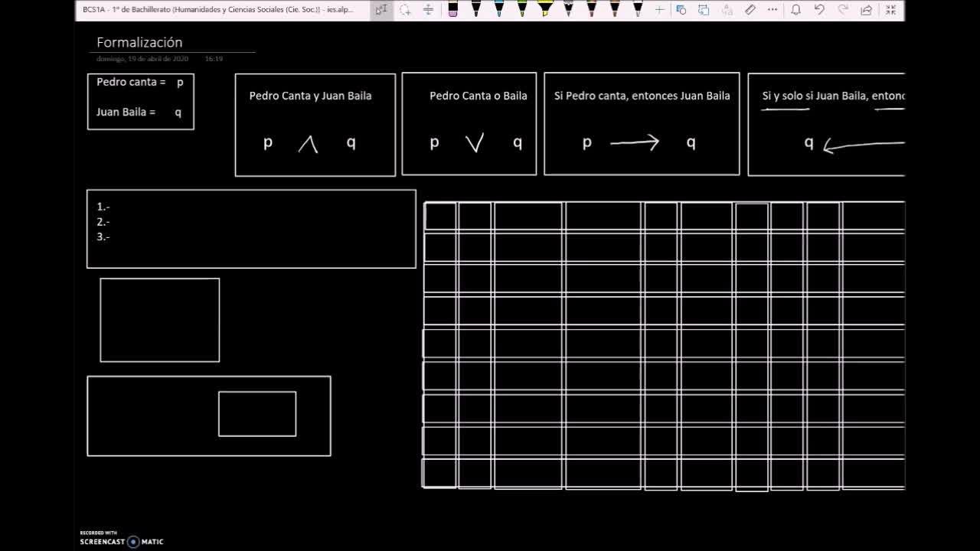Screen dimensions: 980x551
Task: Click the page time 16:19
Action: 214,59
